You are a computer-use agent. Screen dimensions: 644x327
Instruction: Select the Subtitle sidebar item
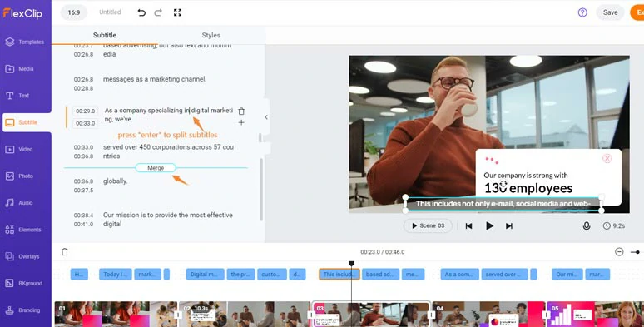click(27, 122)
